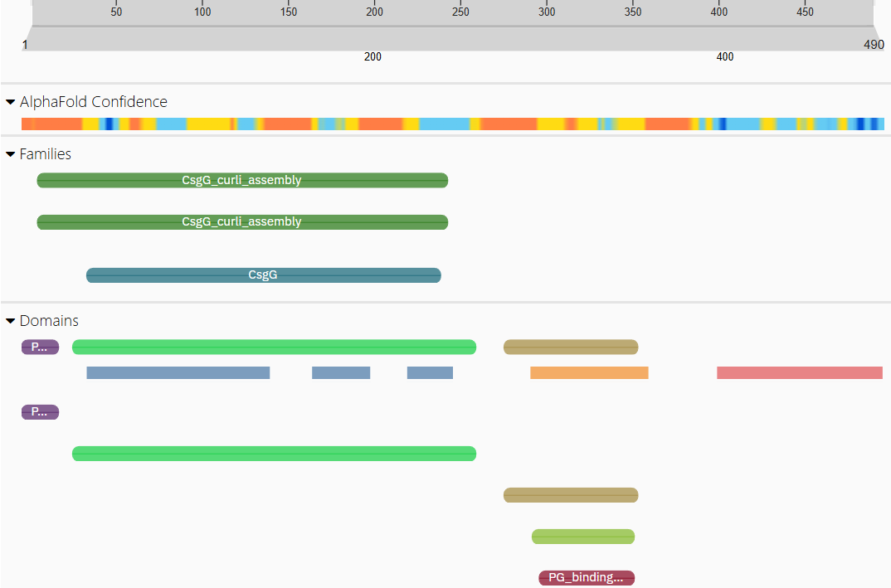This screenshot has width=891, height=588.
Task: Click ruler tick 250
Action: click(x=460, y=12)
